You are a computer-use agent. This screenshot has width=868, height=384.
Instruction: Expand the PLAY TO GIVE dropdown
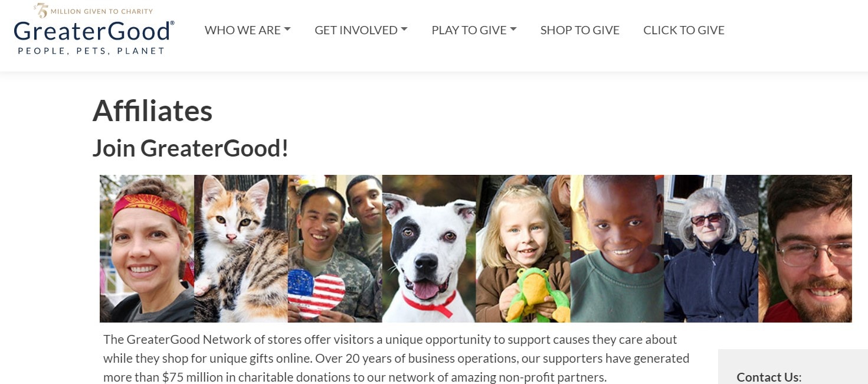tap(474, 30)
